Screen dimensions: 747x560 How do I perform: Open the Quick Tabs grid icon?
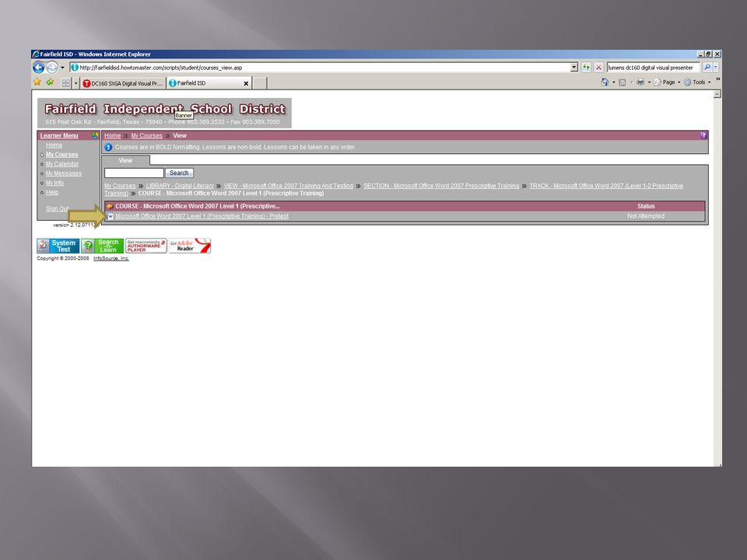(65, 83)
